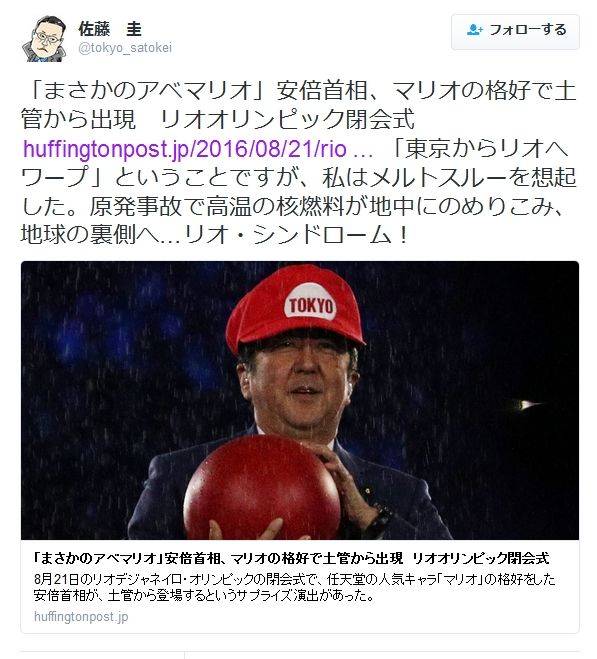The width and height of the screenshot is (597, 659).
Task: Open the 佐藤 圭 display name profile
Action: (x=110, y=29)
